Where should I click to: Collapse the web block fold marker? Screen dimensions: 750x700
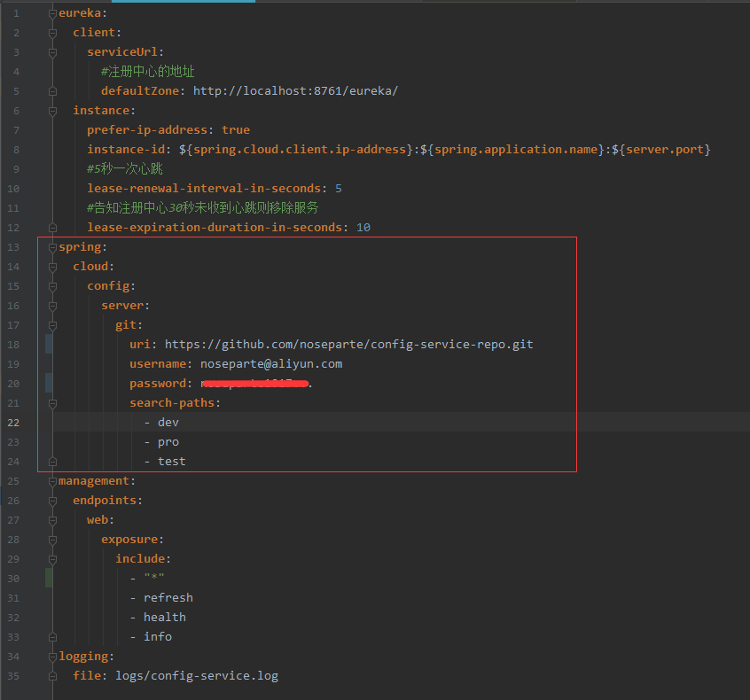pyautogui.click(x=52, y=520)
